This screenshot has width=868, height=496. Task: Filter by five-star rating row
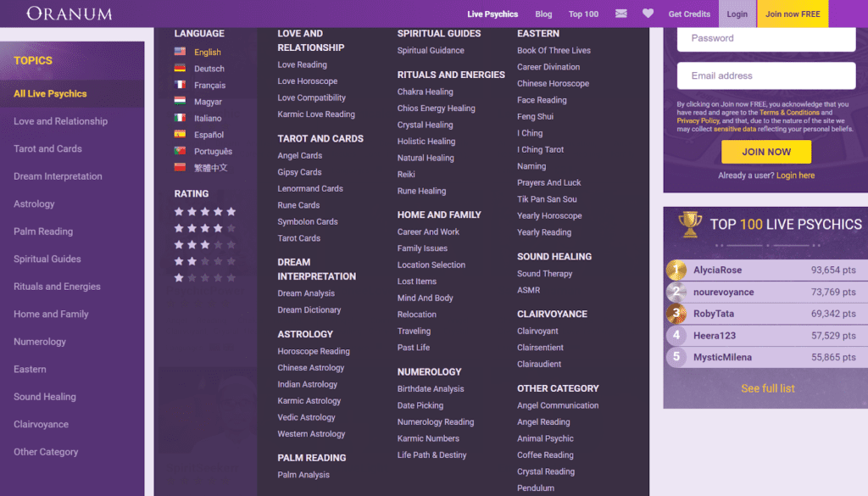(204, 212)
